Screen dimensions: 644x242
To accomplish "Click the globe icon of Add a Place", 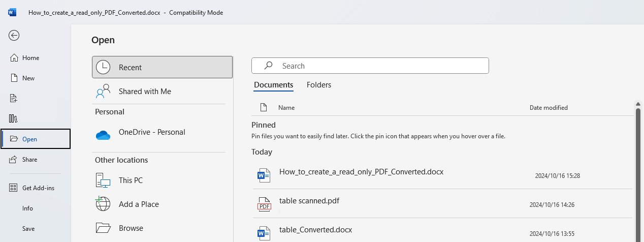I will pos(103,204).
